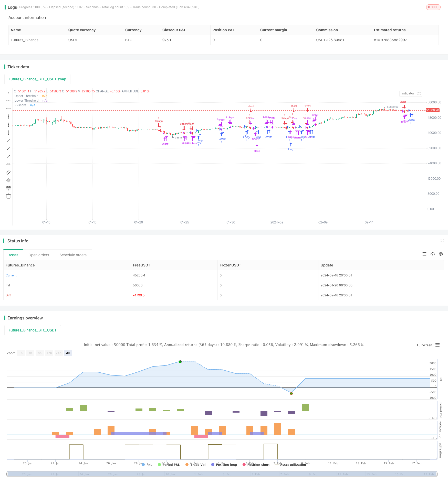
Task: Select the price line tool labeled 123
Action: (x=8, y=164)
